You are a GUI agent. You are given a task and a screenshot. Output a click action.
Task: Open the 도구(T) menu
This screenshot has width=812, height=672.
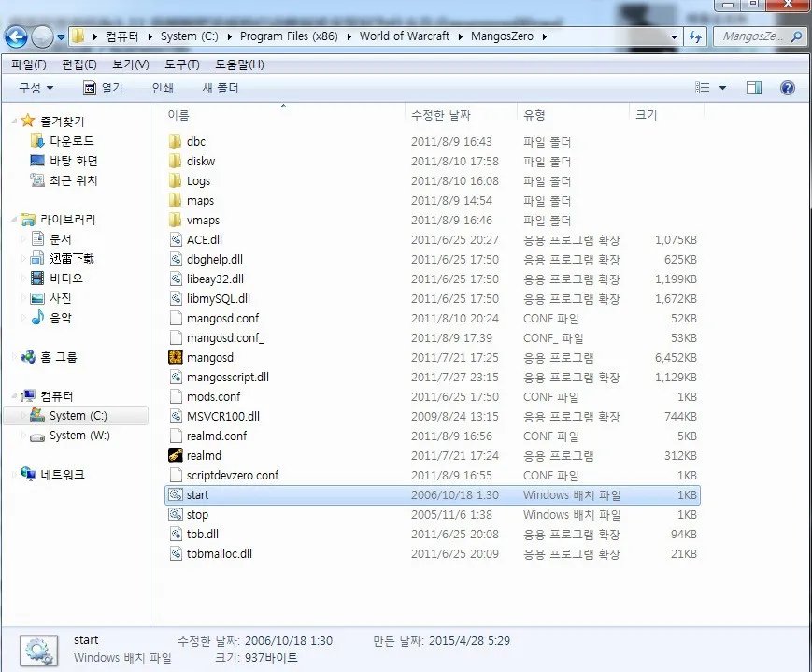[x=182, y=64]
